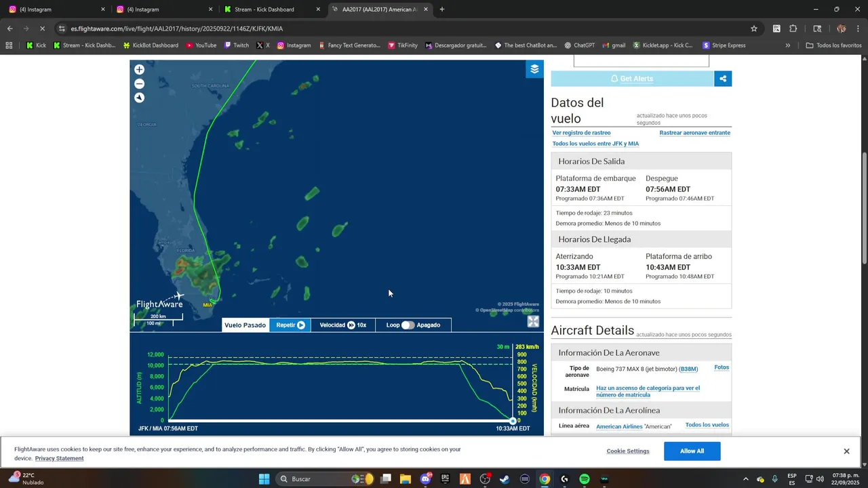The width and height of the screenshot is (868, 488).
Task: Open the apps grid in bookmarks bar
Action: point(9,45)
